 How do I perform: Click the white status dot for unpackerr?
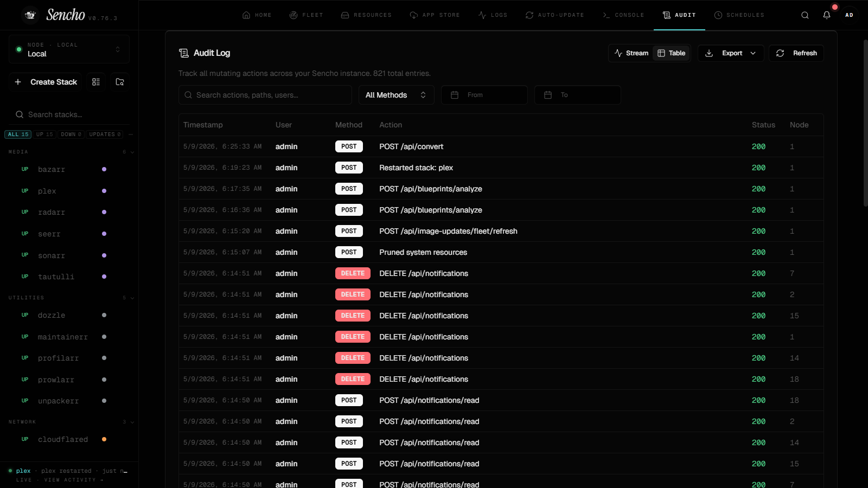point(104,401)
